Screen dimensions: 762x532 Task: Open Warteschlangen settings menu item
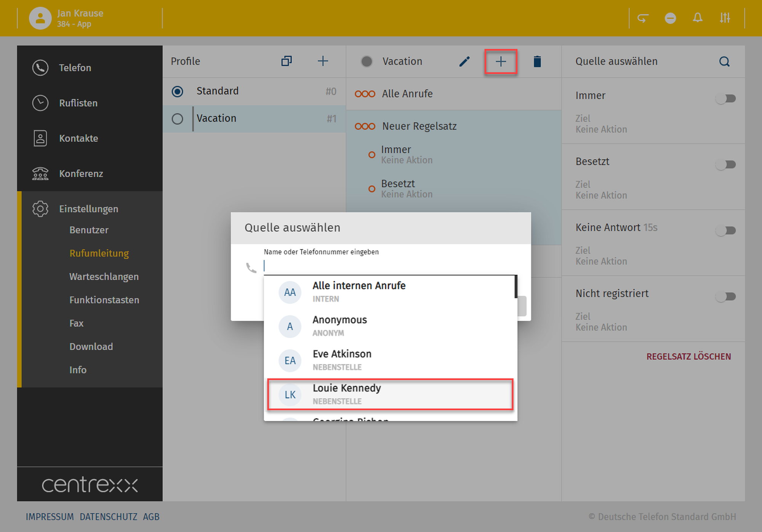click(x=104, y=277)
